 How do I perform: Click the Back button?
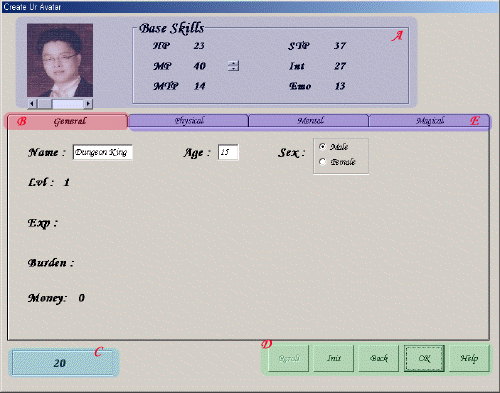[x=379, y=358]
